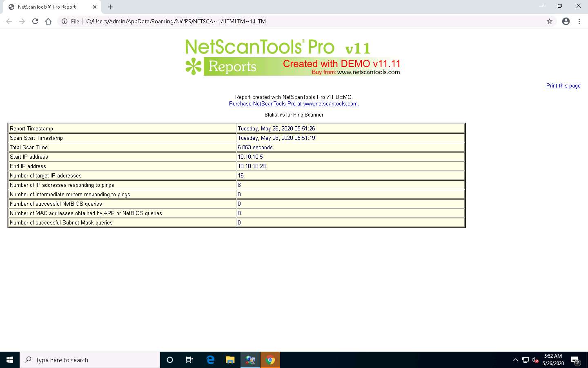Switch to Chrome on the taskbar

(270, 360)
